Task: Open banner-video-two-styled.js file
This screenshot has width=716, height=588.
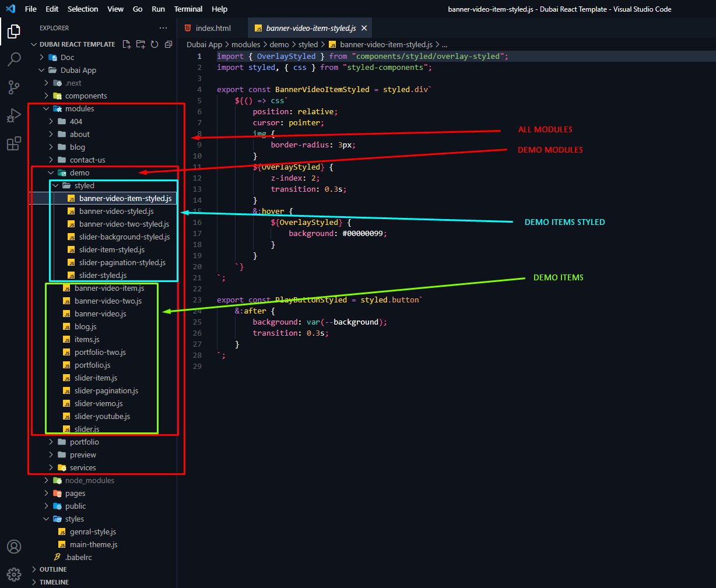Action: tap(124, 224)
